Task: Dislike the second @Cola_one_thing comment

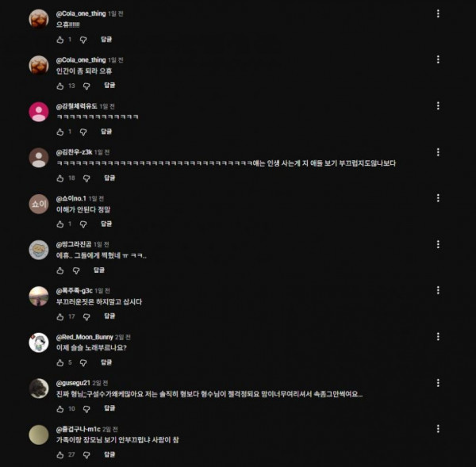Action: pyautogui.click(x=86, y=86)
